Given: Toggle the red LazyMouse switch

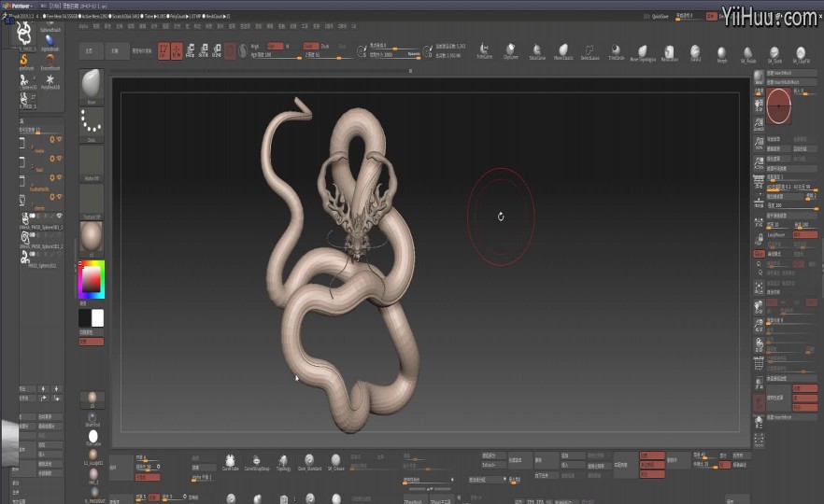Looking at the screenshot, I should tap(804, 234).
